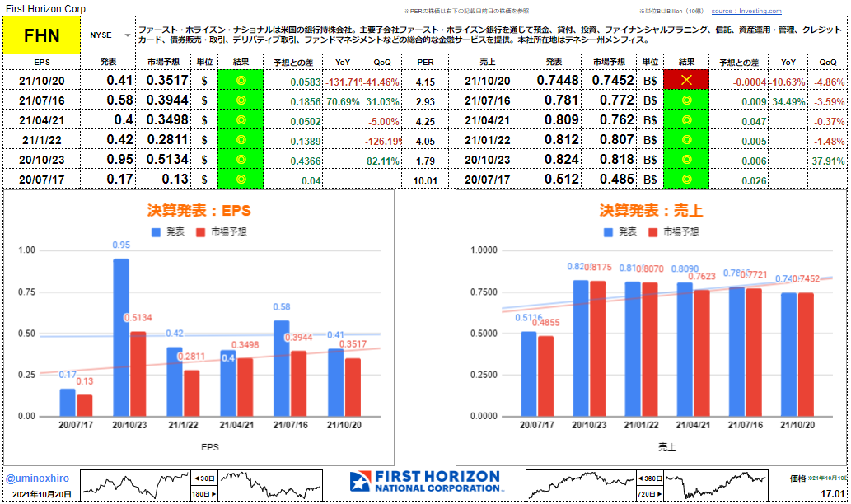The image size is (851, 504).
Task: Click the EPS YoY value 70.69%
Action: point(343,102)
